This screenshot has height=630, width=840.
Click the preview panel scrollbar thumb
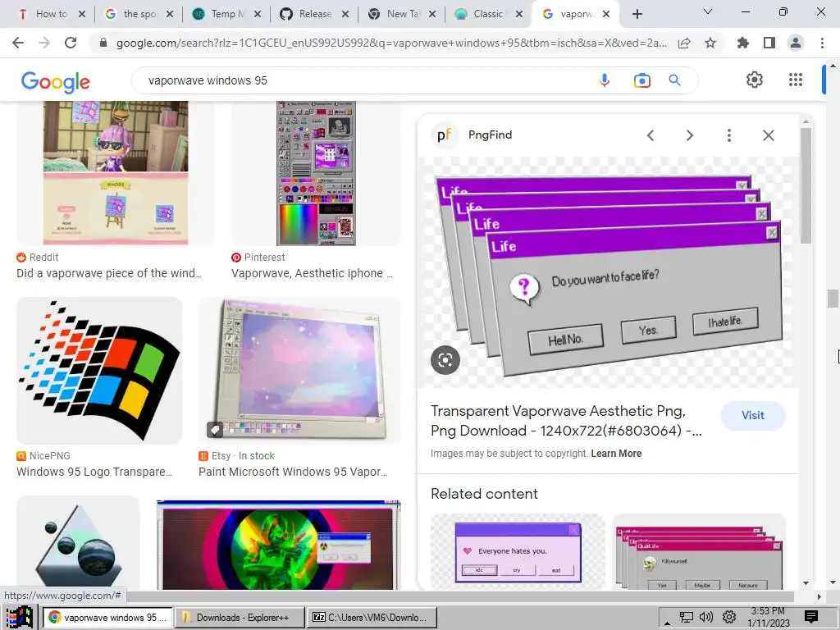click(x=806, y=185)
